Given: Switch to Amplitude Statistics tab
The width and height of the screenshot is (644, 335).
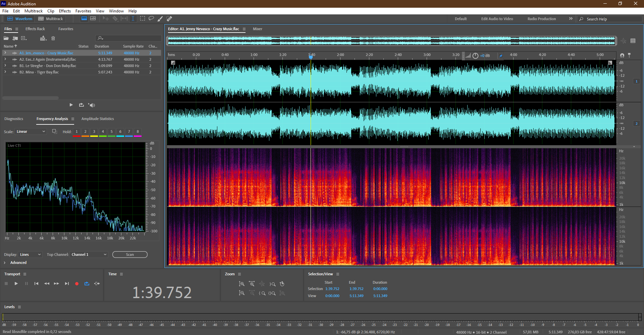Looking at the screenshot, I should click(98, 119).
